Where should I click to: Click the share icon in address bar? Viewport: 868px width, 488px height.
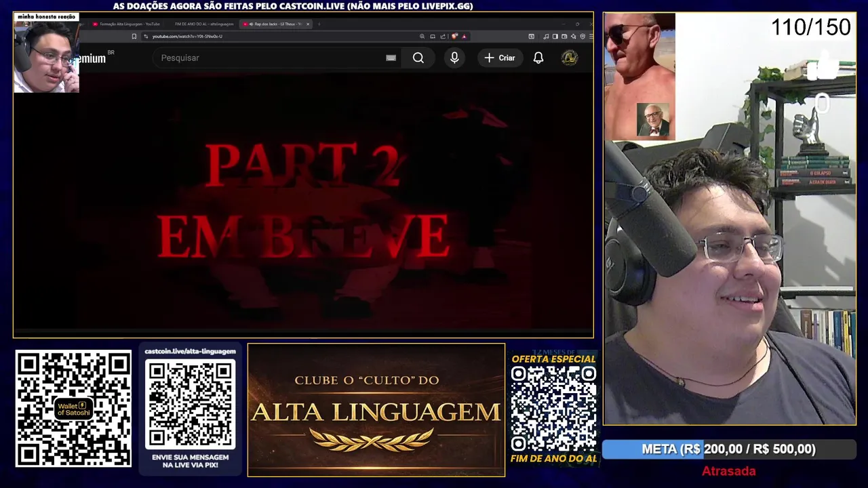coord(443,36)
